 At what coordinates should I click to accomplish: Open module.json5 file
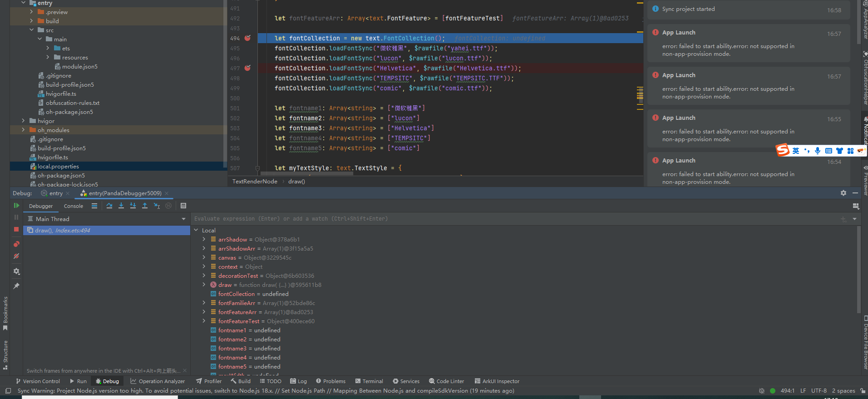(76, 67)
